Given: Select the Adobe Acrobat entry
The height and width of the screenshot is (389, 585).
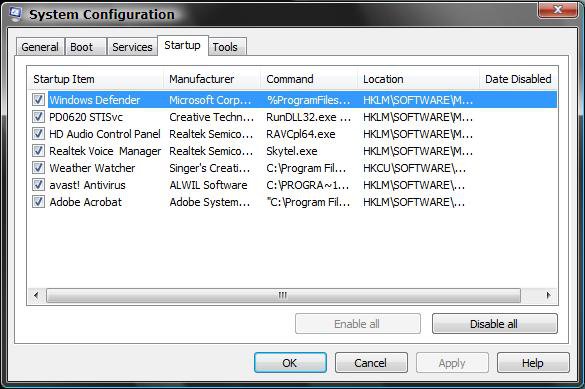Looking at the screenshot, I should pos(86,202).
